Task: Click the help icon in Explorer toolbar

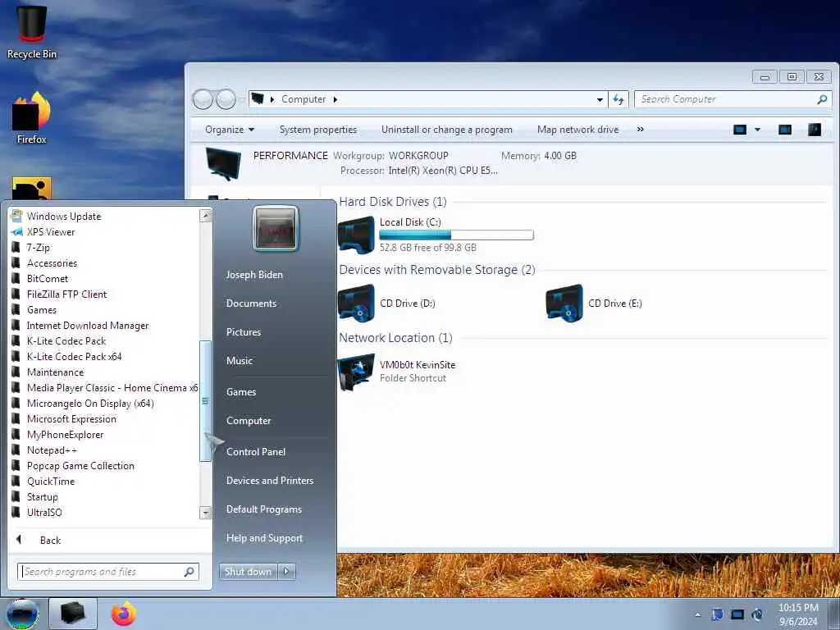Action: pyautogui.click(x=815, y=130)
